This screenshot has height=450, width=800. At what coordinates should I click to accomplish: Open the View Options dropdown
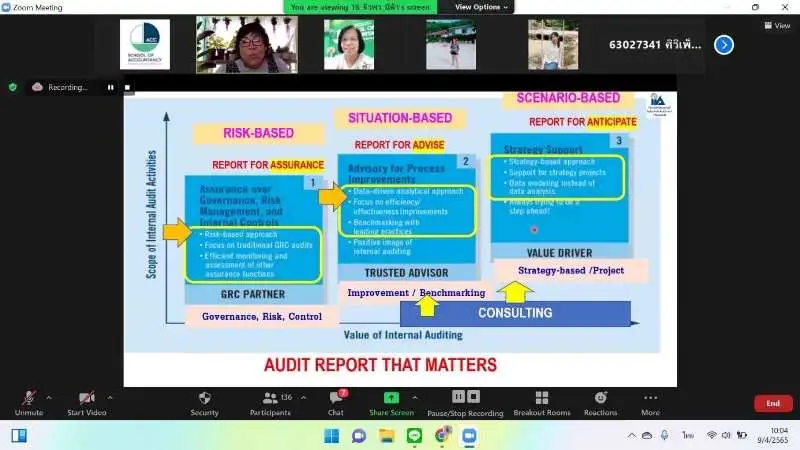tap(481, 6)
